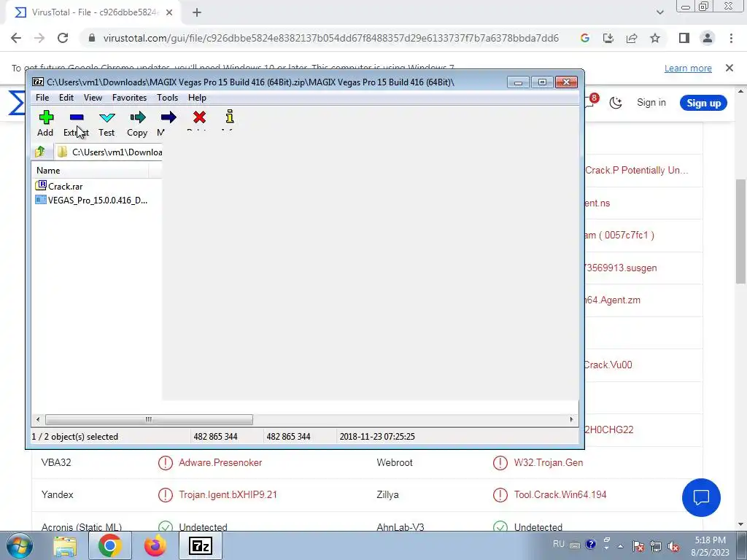Click the Webroot vendor name
Image resolution: width=747 pixels, height=560 pixels.
point(395,462)
